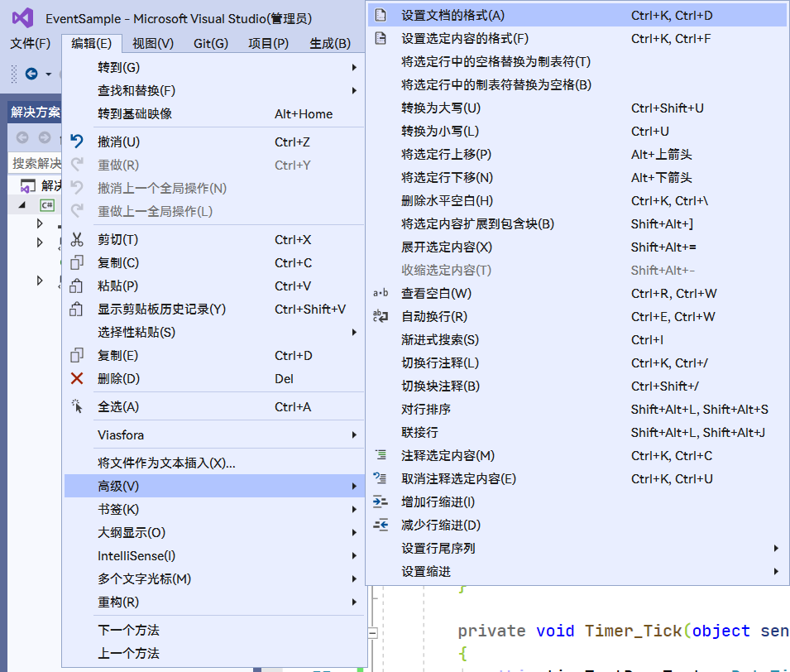Click the solution icon in Solution Explorer tree

(27, 185)
